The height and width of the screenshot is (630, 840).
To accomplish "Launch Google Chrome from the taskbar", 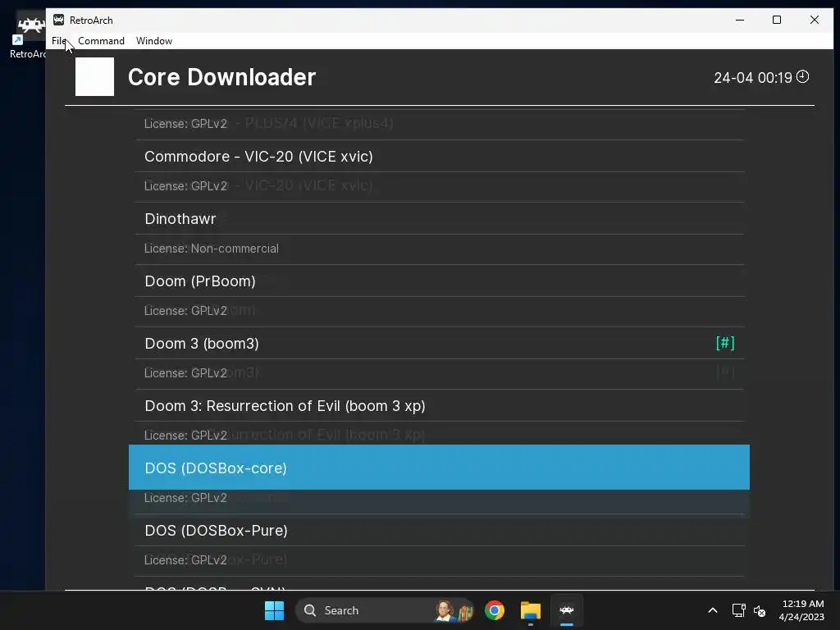I will click(495, 610).
